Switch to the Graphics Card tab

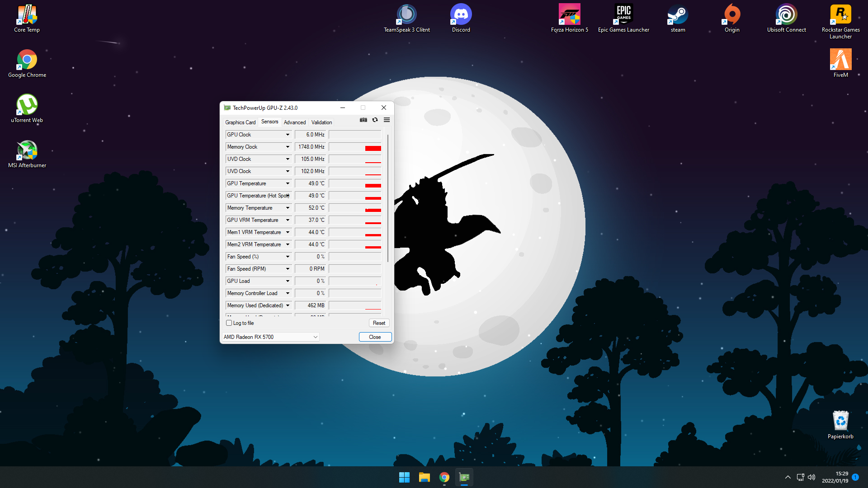tap(240, 122)
